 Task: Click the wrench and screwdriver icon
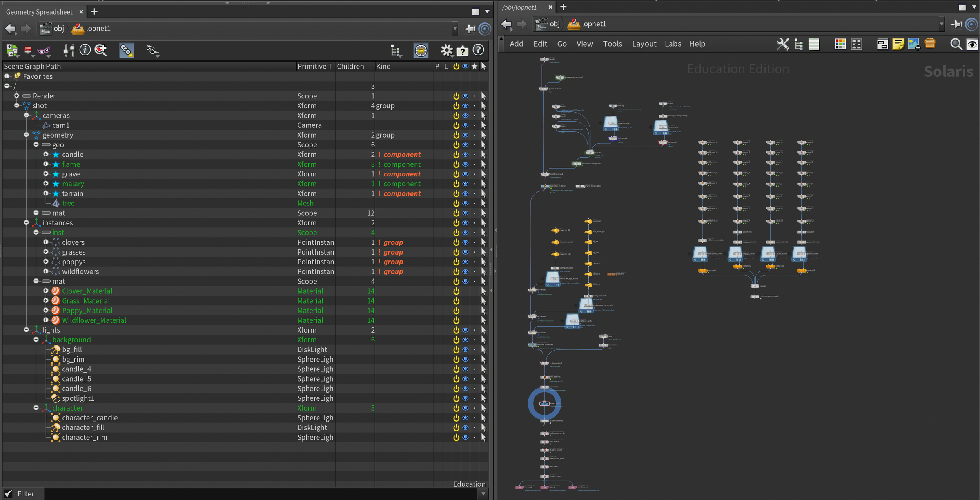tap(782, 44)
